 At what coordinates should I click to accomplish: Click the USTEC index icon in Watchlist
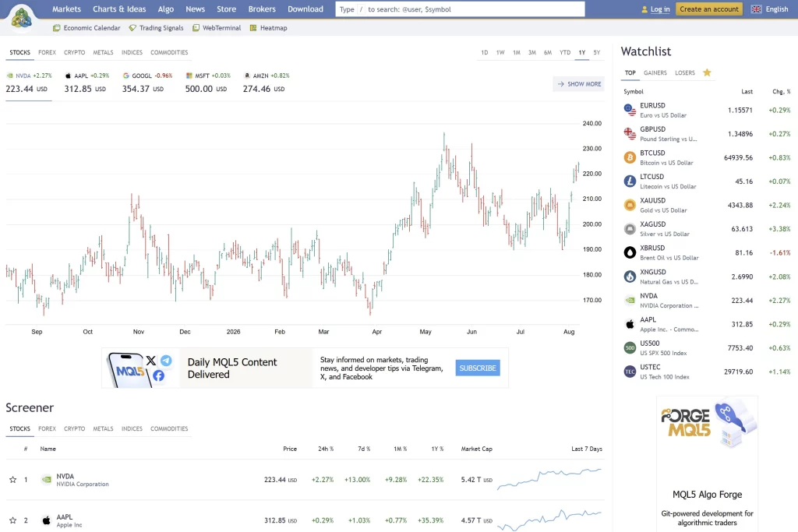[x=630, y=372]
